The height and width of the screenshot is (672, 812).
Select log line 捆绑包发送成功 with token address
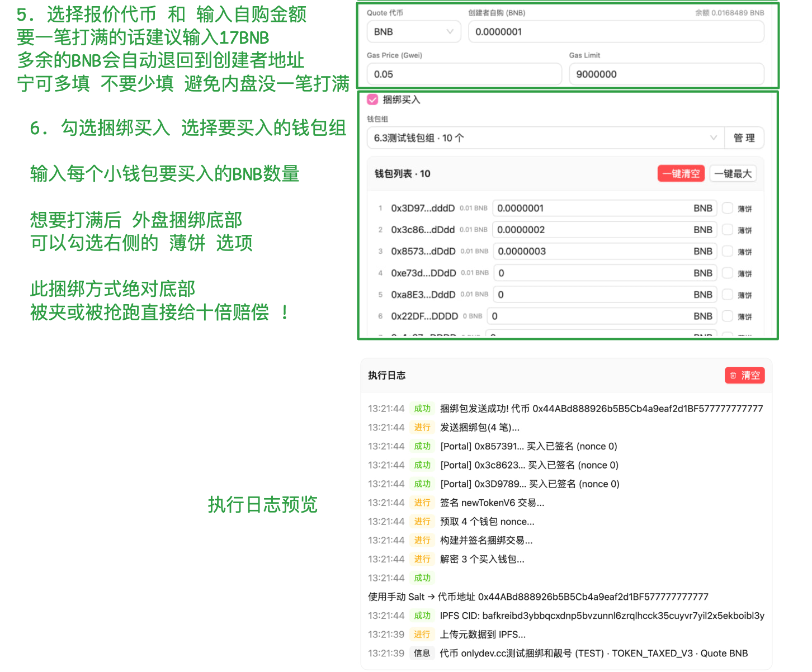tap(565, 409)
